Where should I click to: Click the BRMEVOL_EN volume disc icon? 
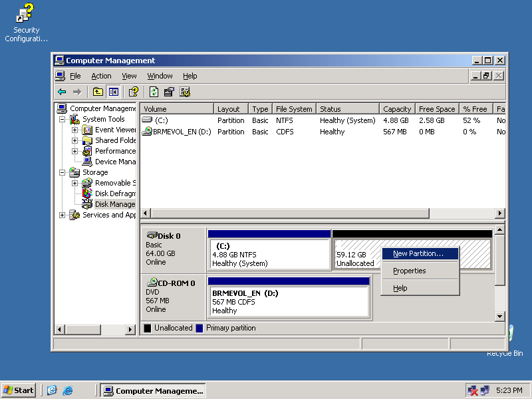(x=147, y=131)
